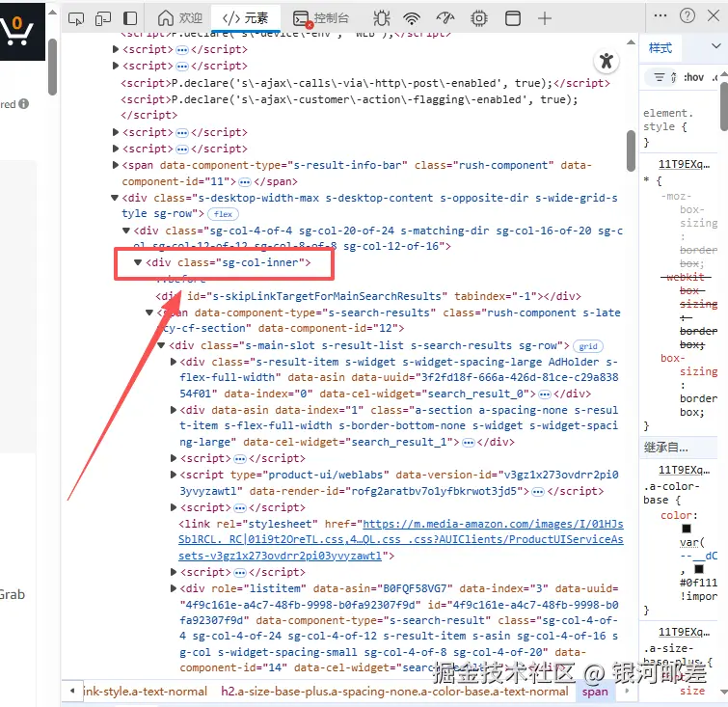Expand ellipsis of search_result_1 div

pyautogui.click(x=469, y=443)
